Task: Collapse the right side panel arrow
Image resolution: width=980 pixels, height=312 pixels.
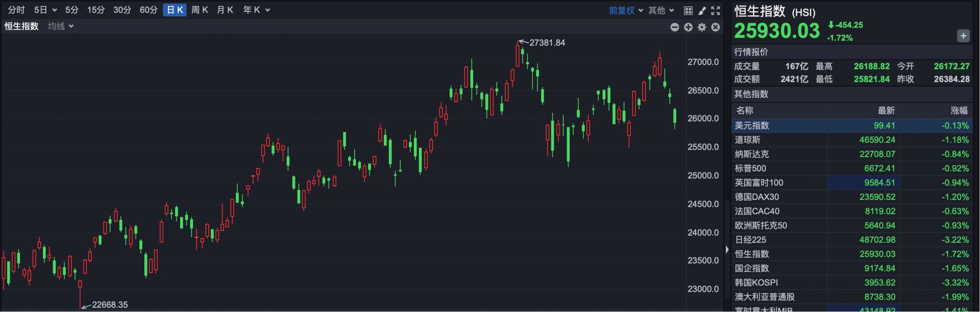Action: click(x=727, y=249)
